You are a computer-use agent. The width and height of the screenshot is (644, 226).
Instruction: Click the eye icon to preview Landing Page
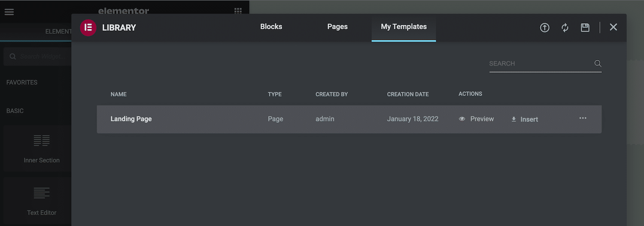pyautogui.click(x=462, y=119)
